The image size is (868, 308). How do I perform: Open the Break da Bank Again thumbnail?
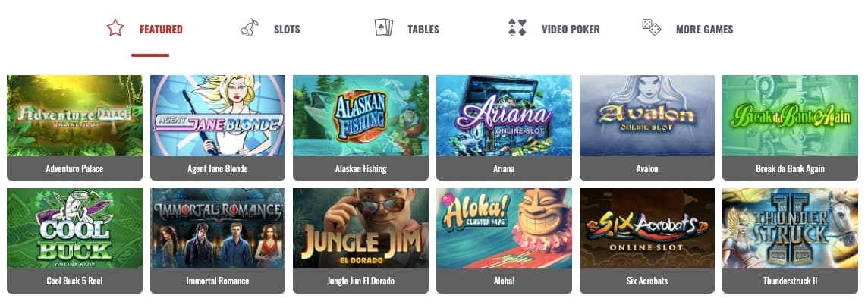(x=790, y=115)
